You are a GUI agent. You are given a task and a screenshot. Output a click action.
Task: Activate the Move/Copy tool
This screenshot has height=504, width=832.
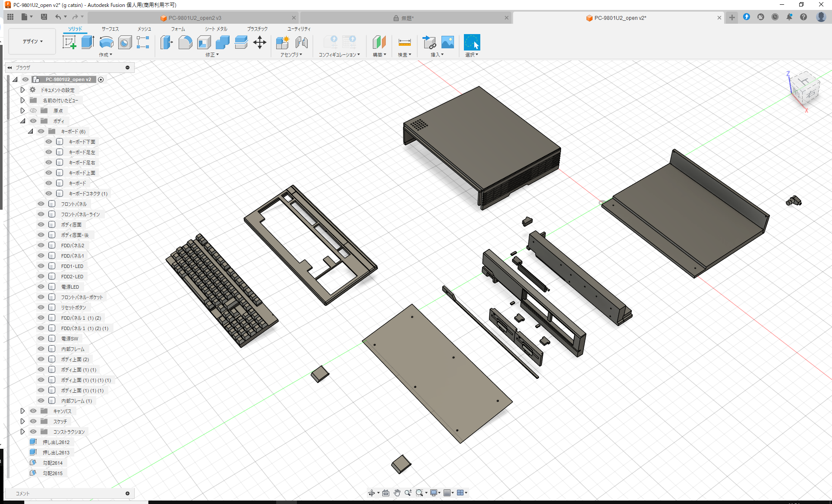point(260,42)
